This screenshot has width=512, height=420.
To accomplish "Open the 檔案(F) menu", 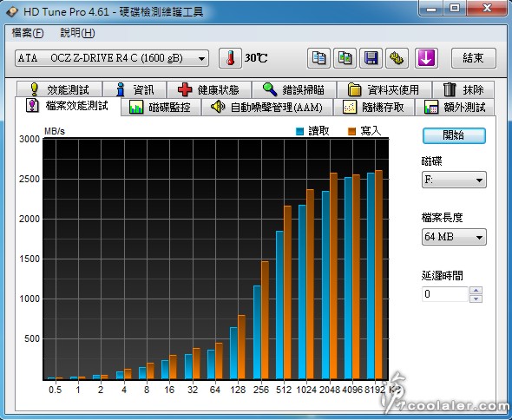I will tap(28, 33).
